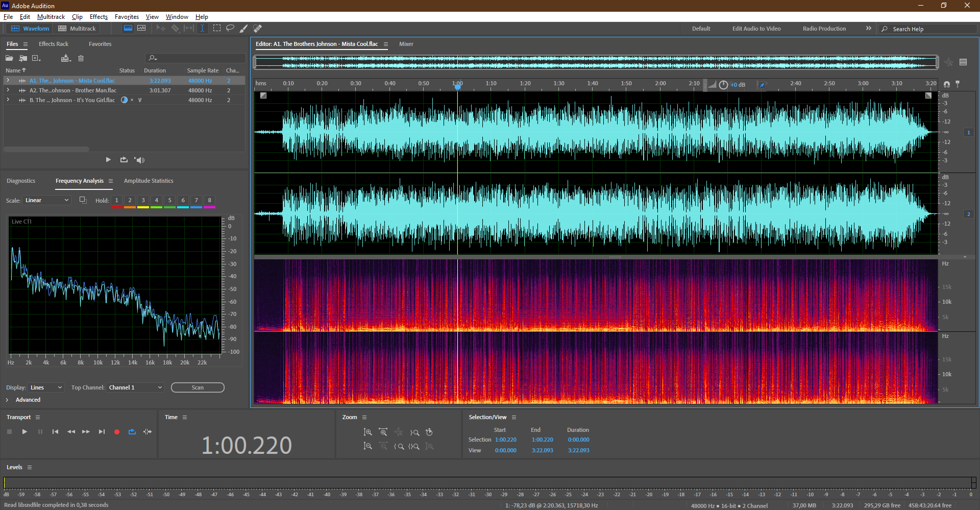Open the Transport panel menu icon
The width and height of the screenshot is (980, 510).
coord(38,417)
